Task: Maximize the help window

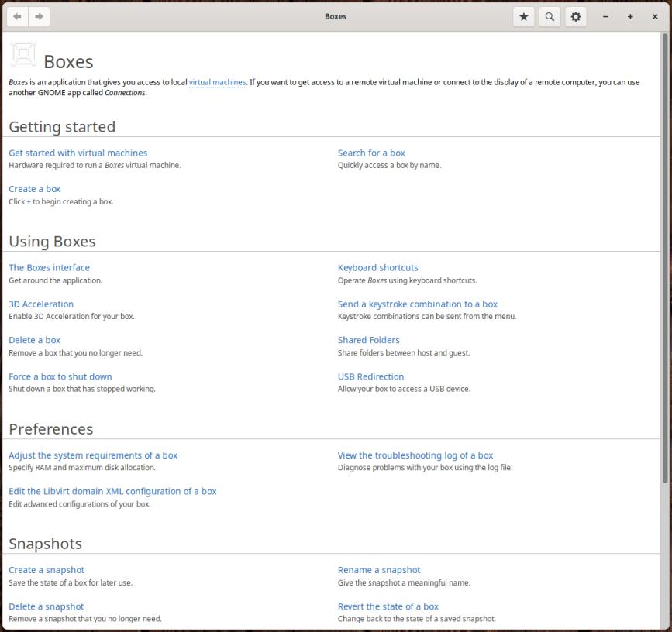Action: (630, 16)
